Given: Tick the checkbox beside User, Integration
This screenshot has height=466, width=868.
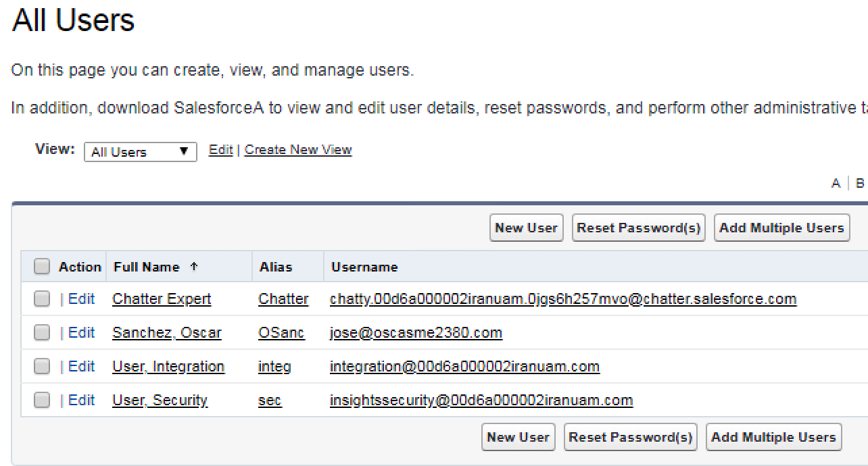Looking at the screenshot, I should (x=42, y=366).
